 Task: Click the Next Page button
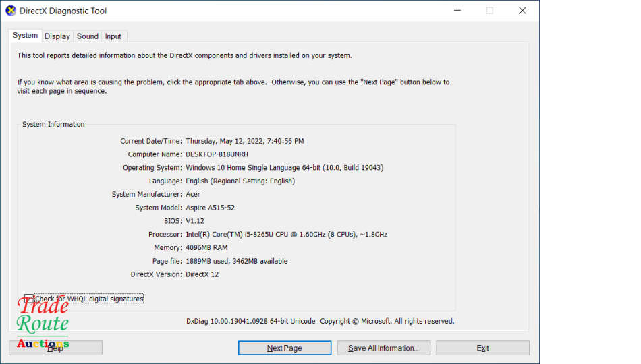point(284,348)
